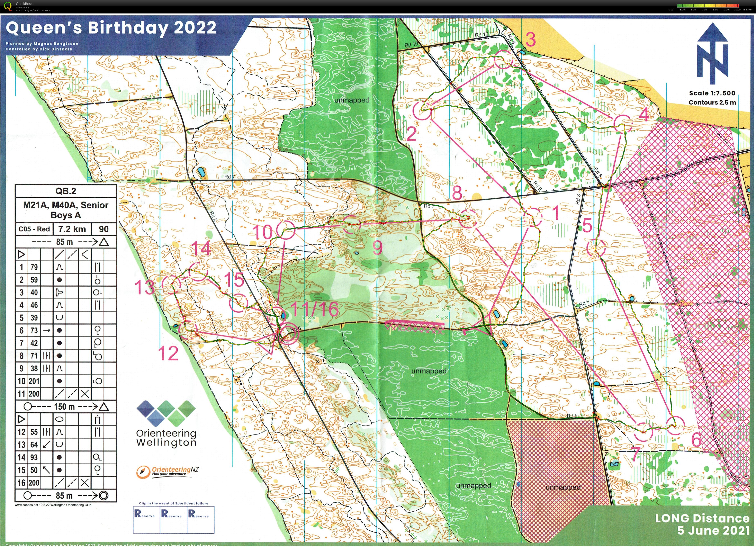Open the matstroeng.se/quickroute/en link

pos(33,10)
